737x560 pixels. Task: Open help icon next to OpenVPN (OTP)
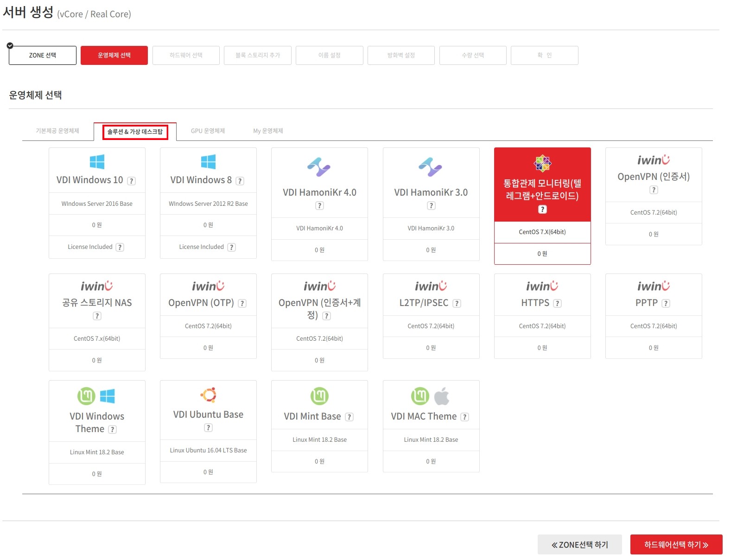242,303
